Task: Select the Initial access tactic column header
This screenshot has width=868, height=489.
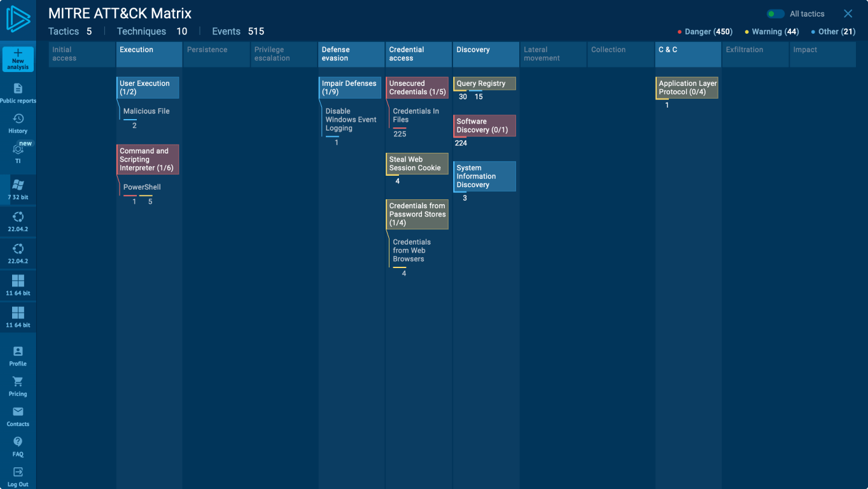Action: pos(82,54)
